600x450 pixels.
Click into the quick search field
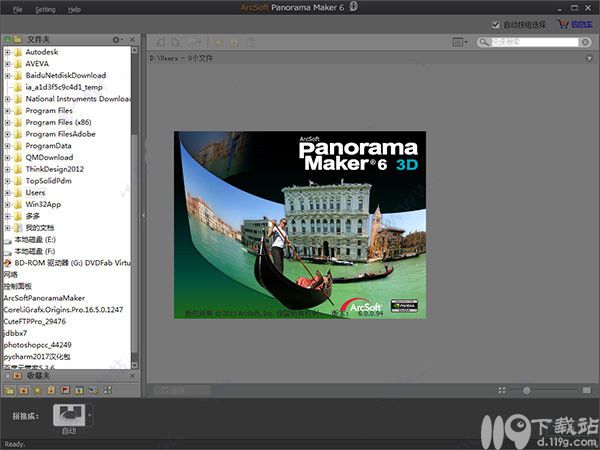tap(534, 42)
